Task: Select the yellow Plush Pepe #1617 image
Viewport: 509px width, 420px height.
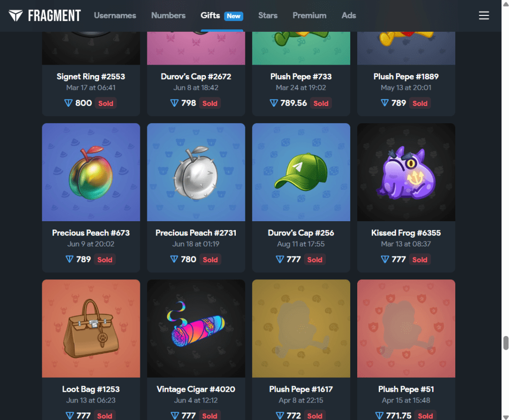Action: point(301,328)
